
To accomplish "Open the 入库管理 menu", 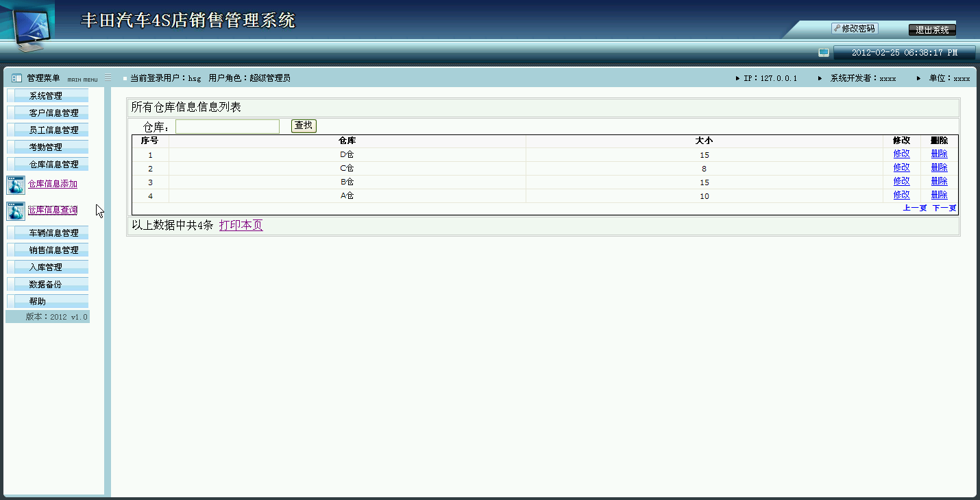I will [47, 267].
